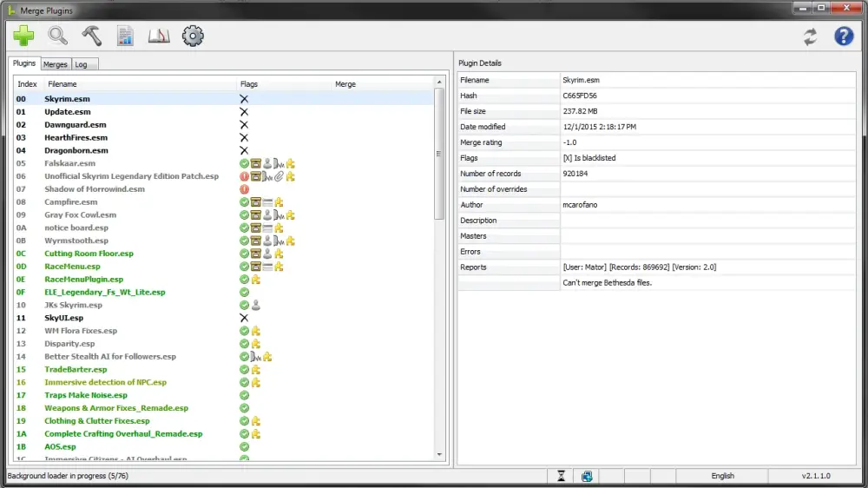Select the Wyrmstooth.esp plugin
The image size is (868, 488).
click(76, 241)
